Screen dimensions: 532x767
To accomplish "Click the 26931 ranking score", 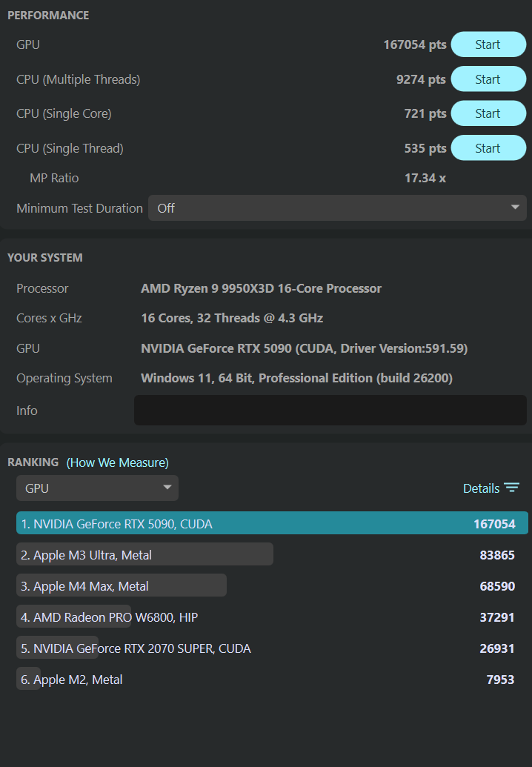I will coord(496,648).
